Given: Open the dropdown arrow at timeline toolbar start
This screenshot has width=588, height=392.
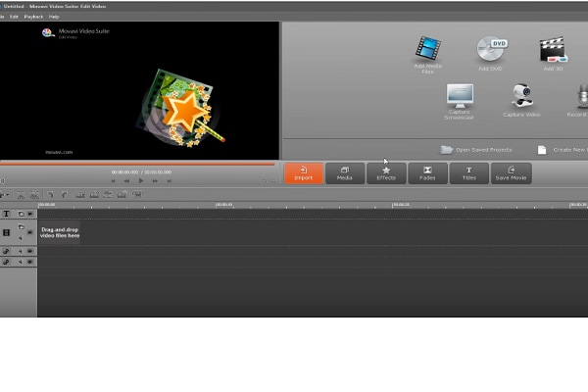Looking at the screenshot, I should [x=7, y=195].
